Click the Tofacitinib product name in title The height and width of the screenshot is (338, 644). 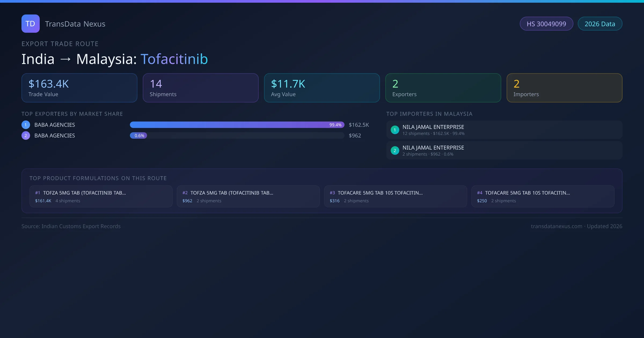[174, 59]
